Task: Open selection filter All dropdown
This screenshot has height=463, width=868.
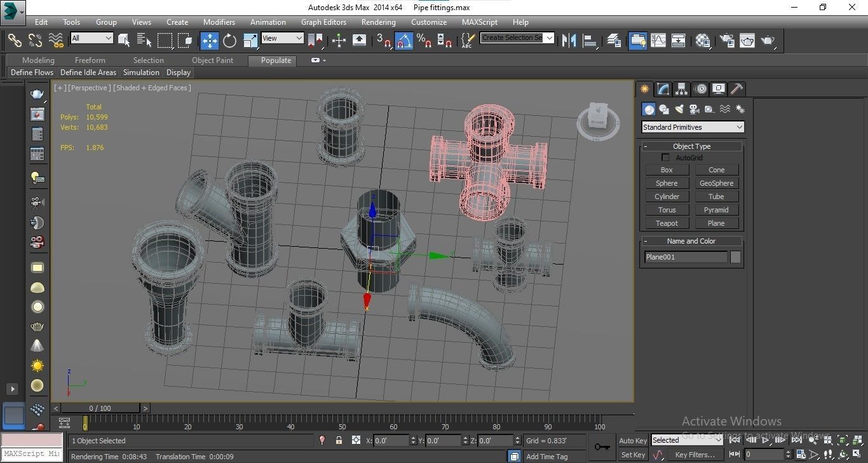Action: click(x=92, y=38)
